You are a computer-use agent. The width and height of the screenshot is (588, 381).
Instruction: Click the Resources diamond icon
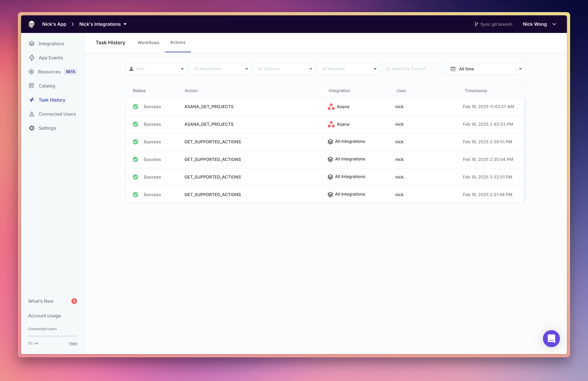pyautogui.click(x=31, y=72)
